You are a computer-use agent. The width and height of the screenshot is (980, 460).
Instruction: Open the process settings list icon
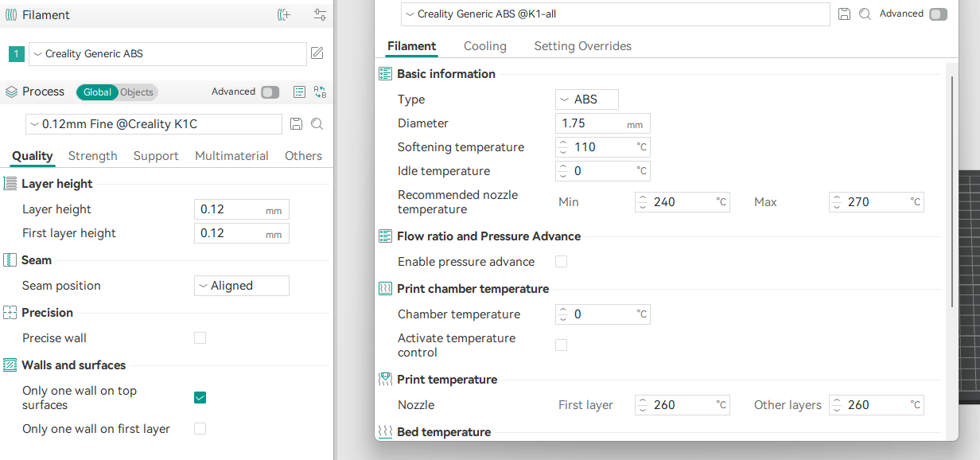(299, 92)
